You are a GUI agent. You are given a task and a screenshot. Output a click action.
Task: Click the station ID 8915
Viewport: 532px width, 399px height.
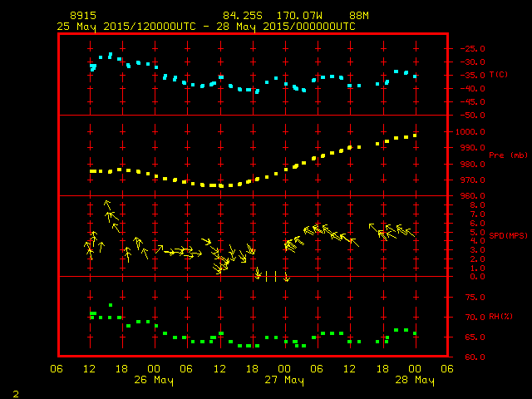tap(83, 16)
